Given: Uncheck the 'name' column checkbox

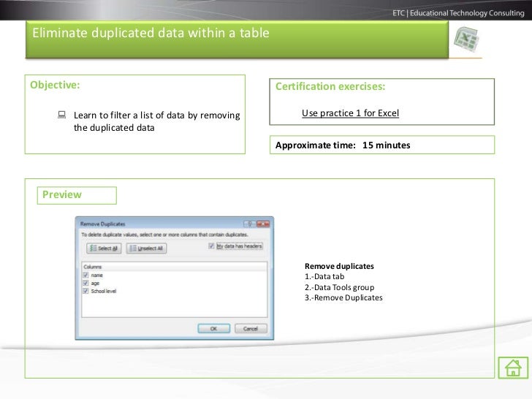Looking at the screenshot, I should [85, 275].
